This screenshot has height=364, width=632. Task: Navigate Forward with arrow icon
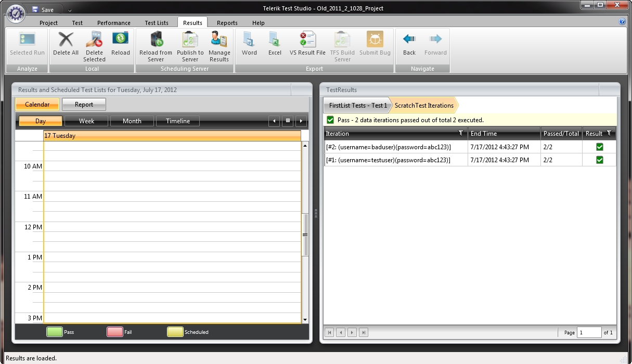click(435, 39)
